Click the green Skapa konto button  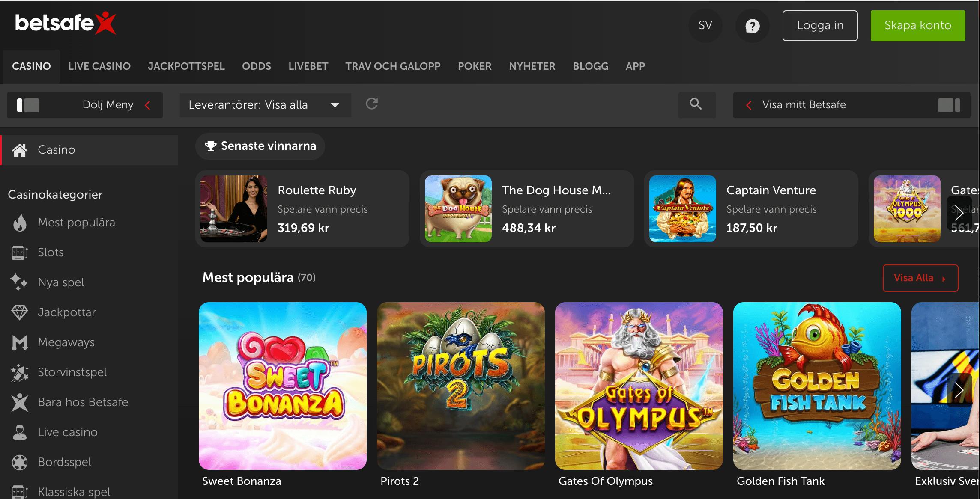click(x=918, y=26)
